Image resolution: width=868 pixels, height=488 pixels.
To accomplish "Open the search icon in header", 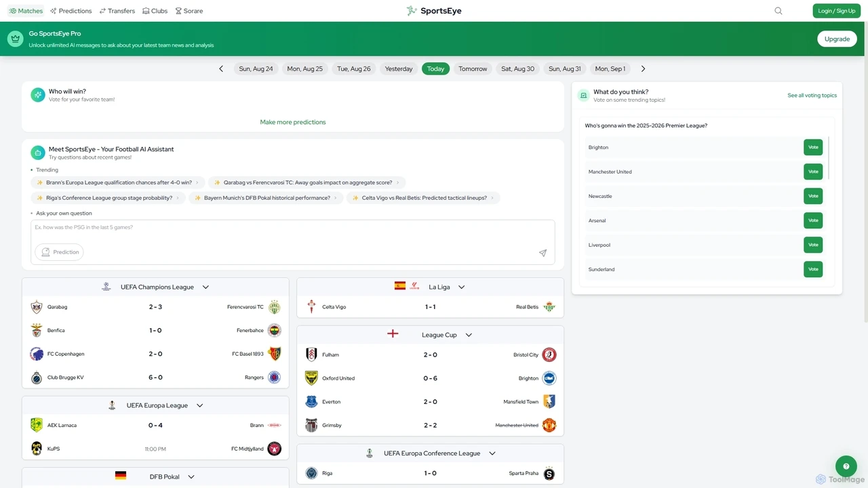I will pyautogui.click(x=778, y=11).
